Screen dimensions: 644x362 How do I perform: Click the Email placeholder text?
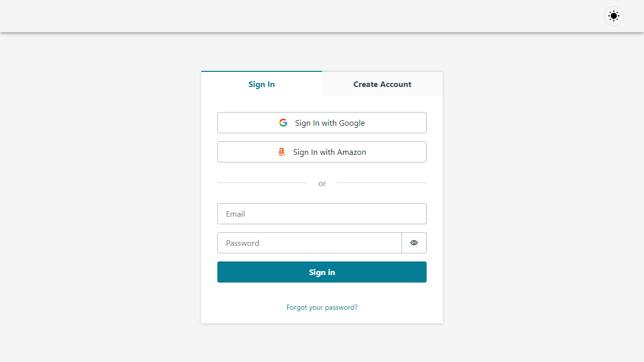click(x=235, y=214)
